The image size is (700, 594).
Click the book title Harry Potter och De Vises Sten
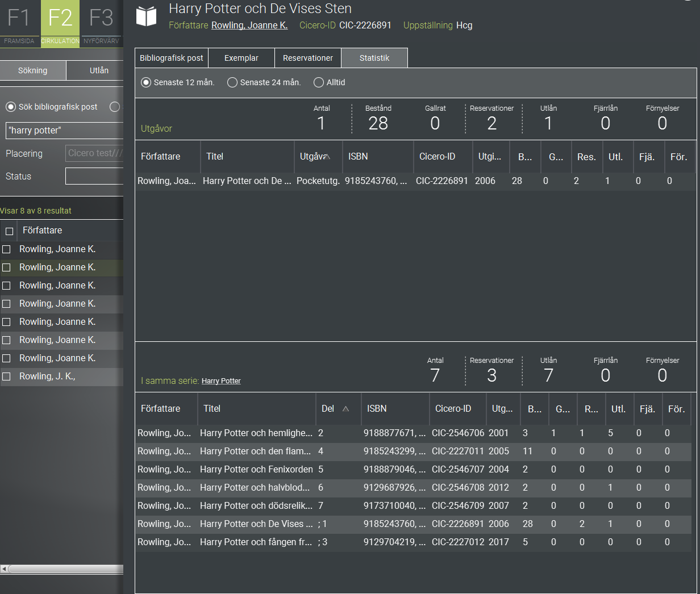pyautogui.click(x=260, y=9)
